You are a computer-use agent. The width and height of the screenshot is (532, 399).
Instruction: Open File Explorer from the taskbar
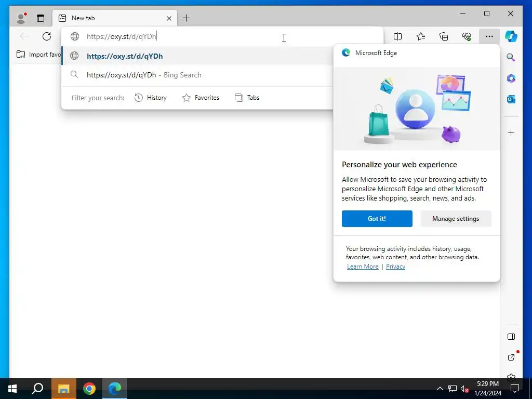pos(63,389)
